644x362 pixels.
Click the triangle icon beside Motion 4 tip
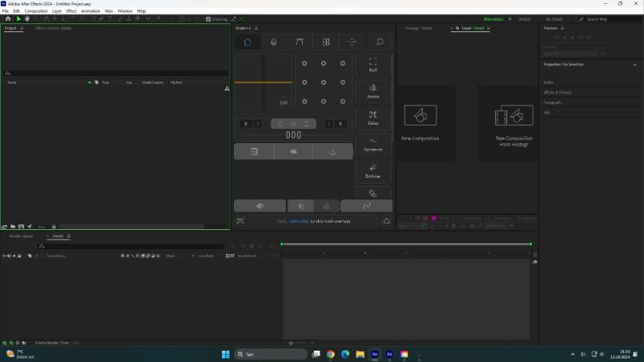pyautogui.click(x=386, y=220)
